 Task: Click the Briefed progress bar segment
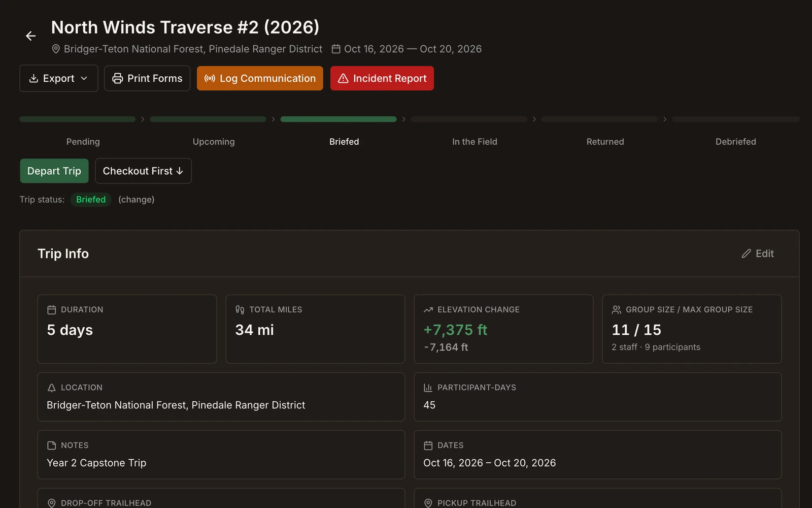339,119
